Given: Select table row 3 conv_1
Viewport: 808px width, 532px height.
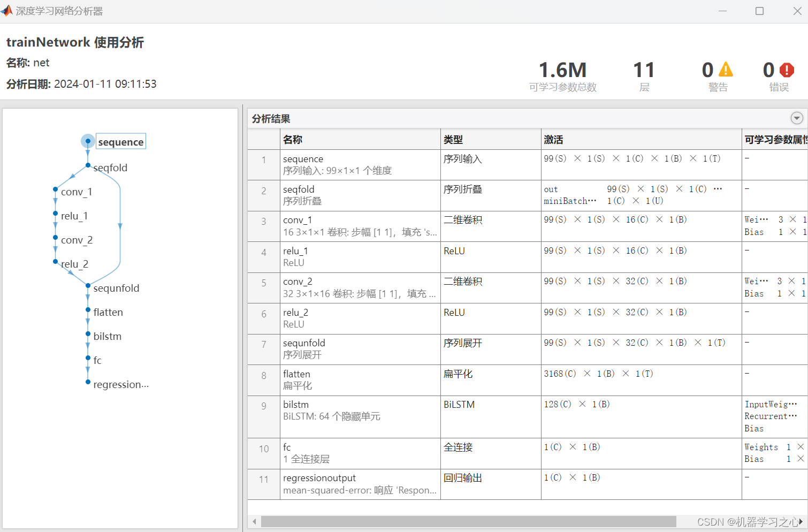Looking at the screenshot, I should pyautogui.click(x=528, y=226).
